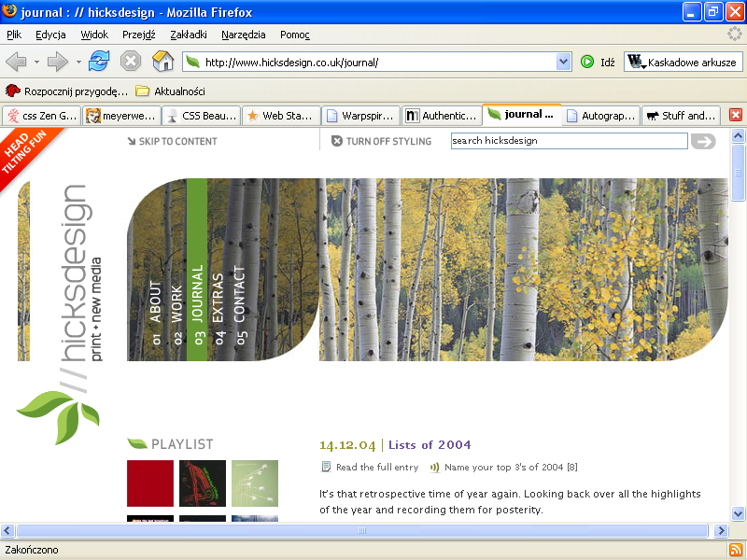
Task: Open the Wikipedia search engine dropdown
Action: point(636,62)
